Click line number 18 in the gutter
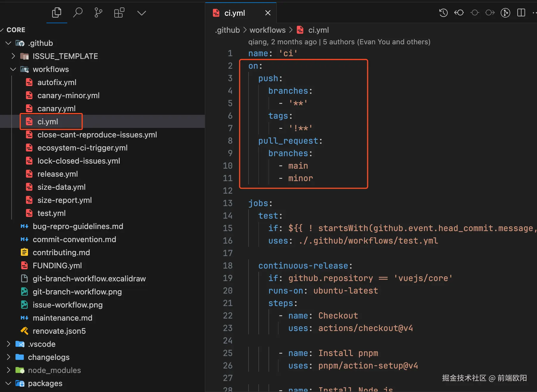Viewport: 537px width, 392px height. pyautogui.click(x=228, y=266)
